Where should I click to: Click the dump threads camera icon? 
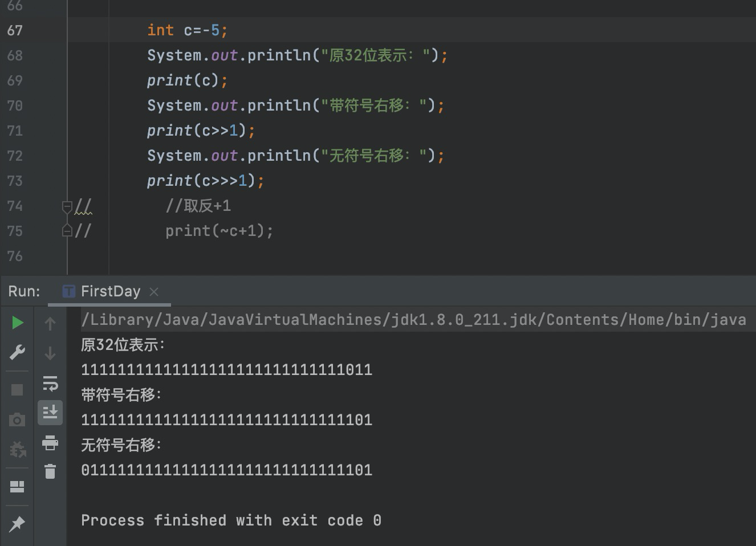[x=17, y=420]
